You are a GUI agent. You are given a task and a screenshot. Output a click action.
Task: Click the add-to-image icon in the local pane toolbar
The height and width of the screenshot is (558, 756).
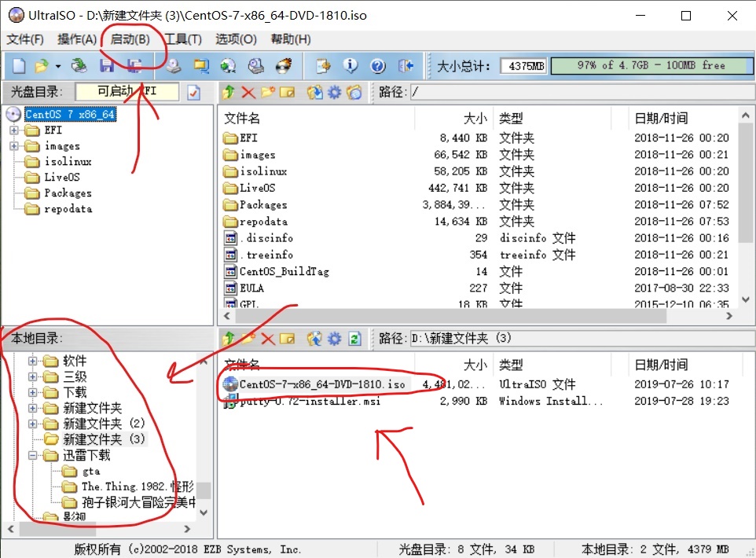[x=315, y=339]
